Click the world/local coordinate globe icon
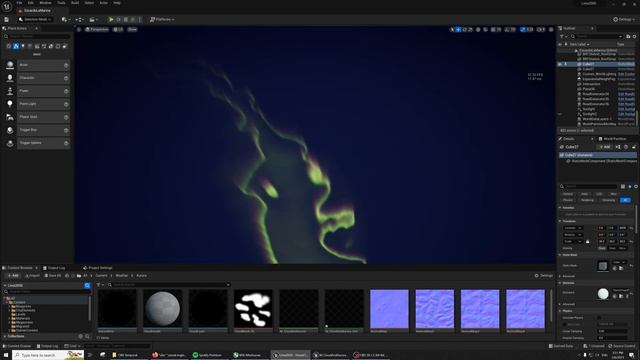 478,29
